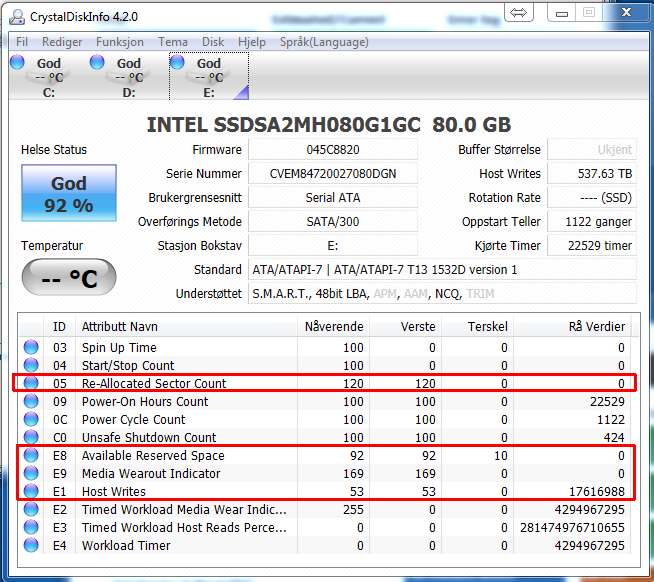654x582 pixels.
Task: Select the Power Cycle Count row
Action: pyautogui.click(x=325, y=419)
